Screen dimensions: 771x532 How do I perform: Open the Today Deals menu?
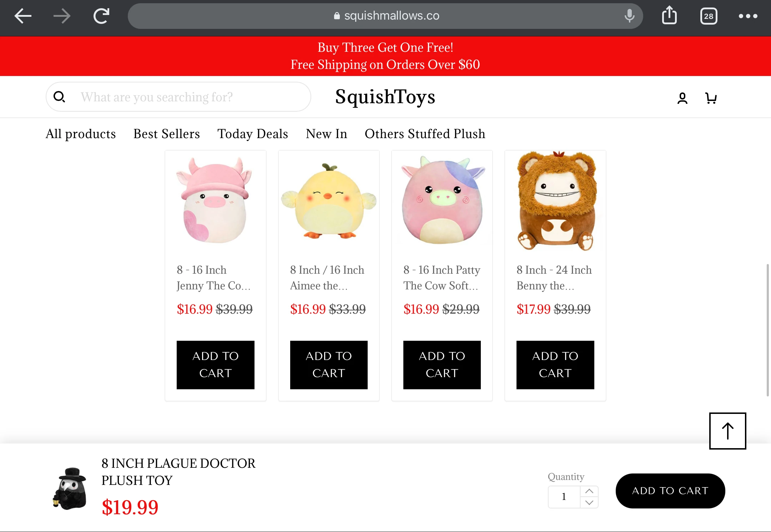coord(253,134)
